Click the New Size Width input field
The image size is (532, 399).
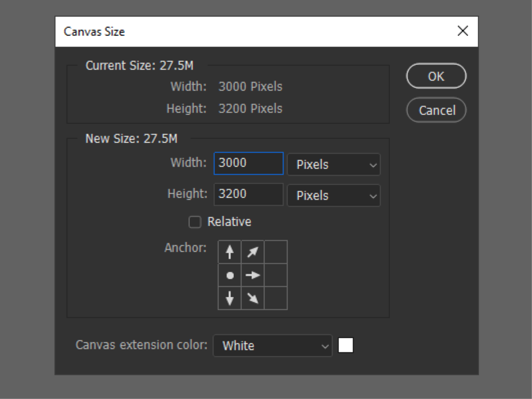(248, 163)
